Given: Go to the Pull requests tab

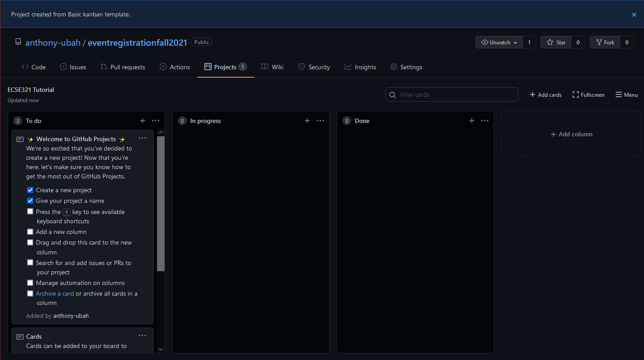Looking at the screenshot, I should tap(122, 67).
